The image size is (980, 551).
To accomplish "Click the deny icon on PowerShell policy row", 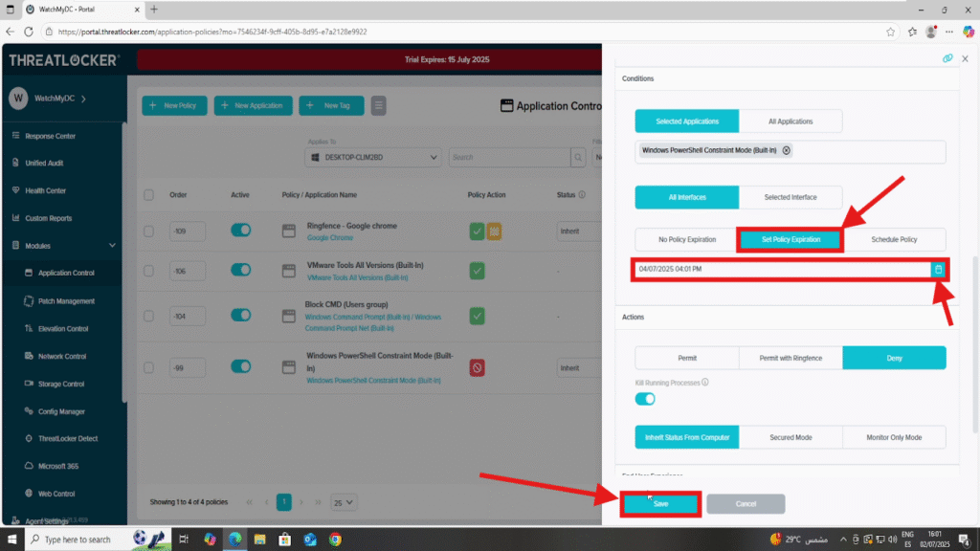I will [x=477, y=368].
